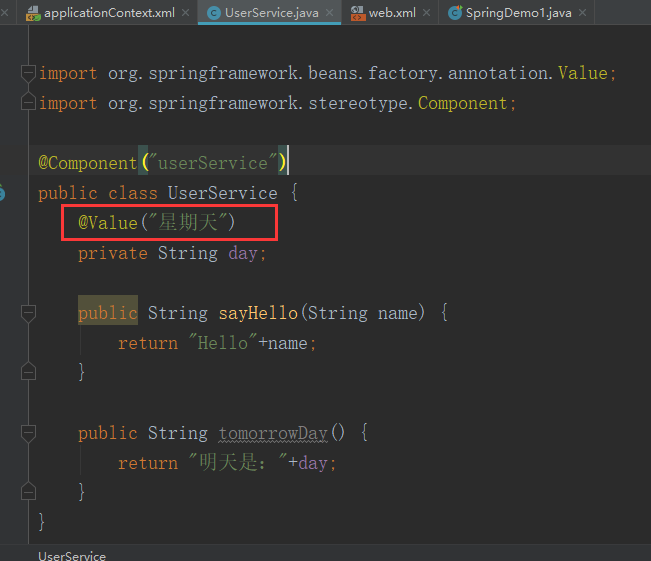Image resolution: width=651 pixels, height=561 pixels.
Task: Open the web.xml editor tab
Action: pos(392,13)
